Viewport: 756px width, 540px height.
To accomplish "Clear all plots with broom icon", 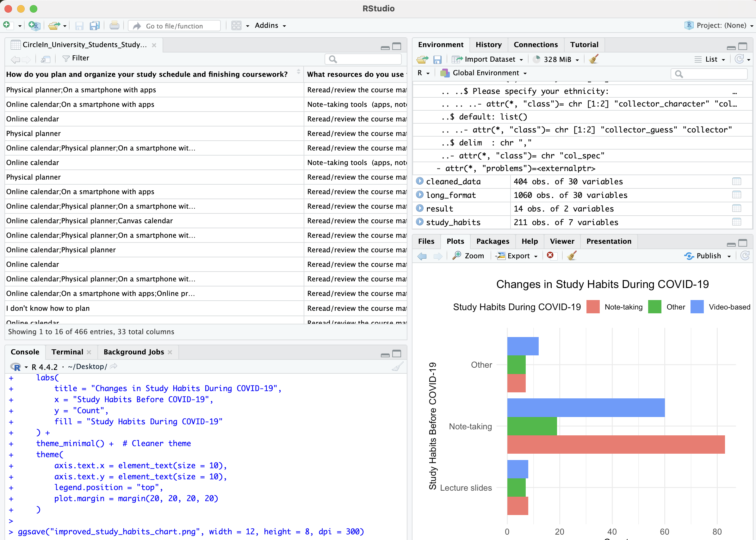I will point(572,256).
